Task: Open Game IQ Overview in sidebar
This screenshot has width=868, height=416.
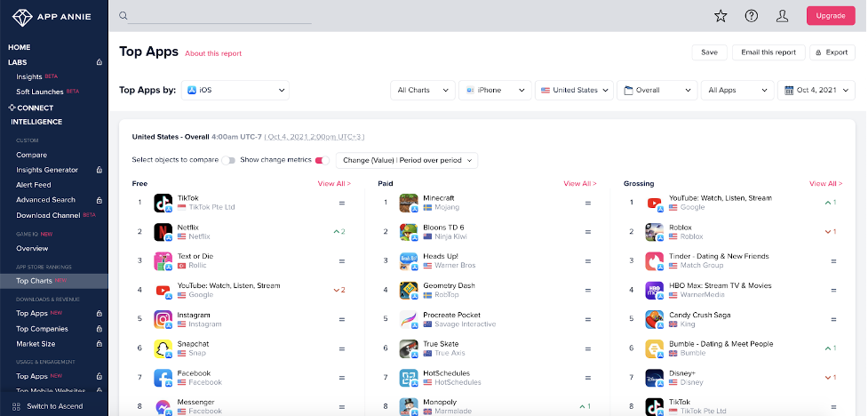Action: (x=32, y=249)
